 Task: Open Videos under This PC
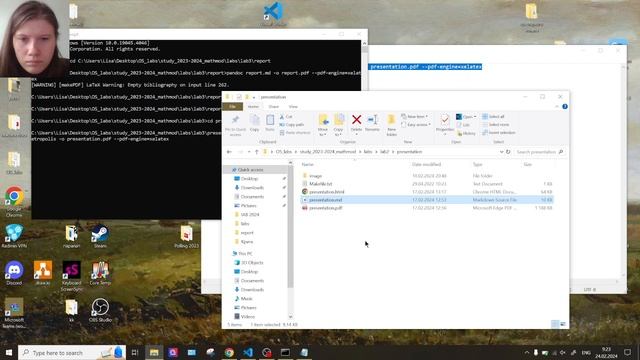247,317
